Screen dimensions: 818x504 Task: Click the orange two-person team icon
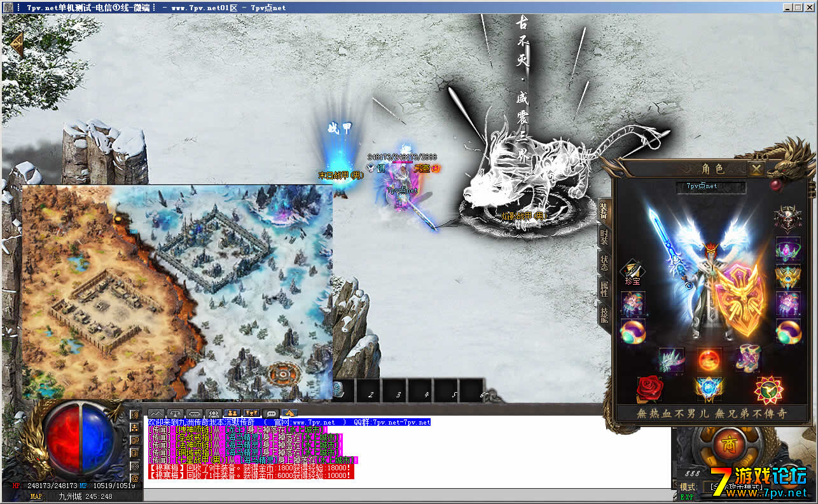click(x=233, y=413)
